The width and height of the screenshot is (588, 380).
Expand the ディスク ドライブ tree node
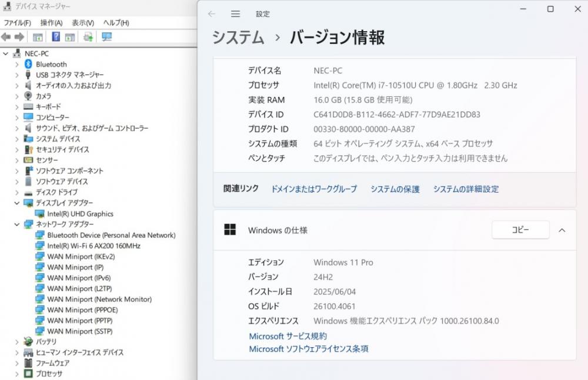click(17, 193)
